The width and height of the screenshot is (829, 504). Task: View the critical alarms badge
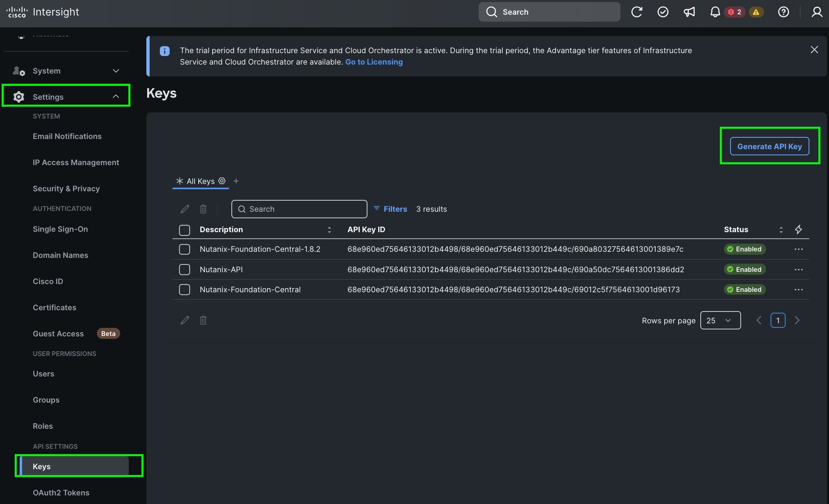coord(735,12)
